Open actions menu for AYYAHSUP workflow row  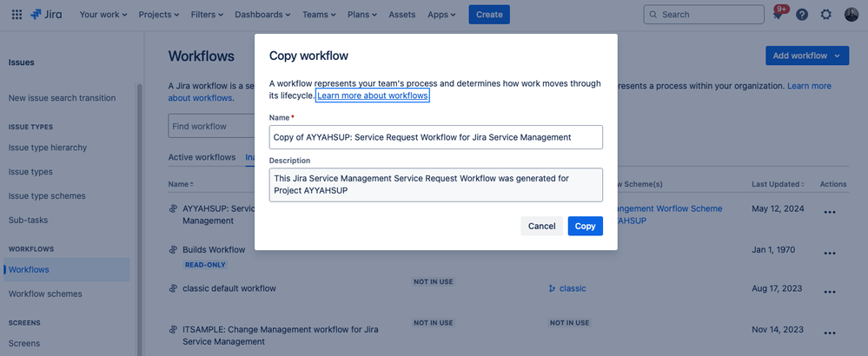829,212
